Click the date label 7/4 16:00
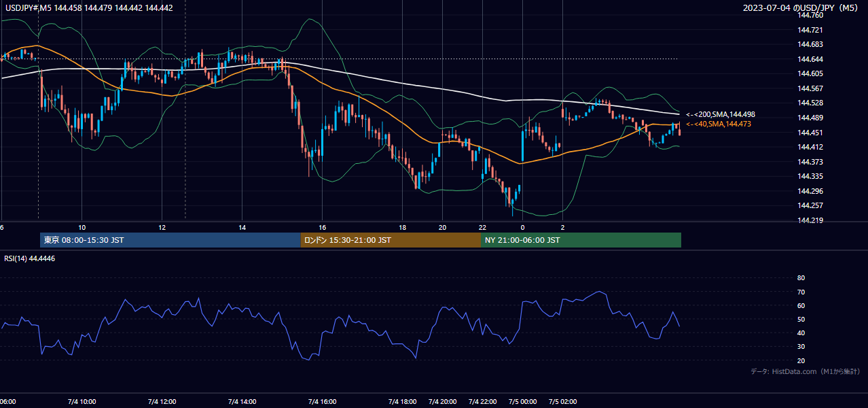 [x=323, y=402]
